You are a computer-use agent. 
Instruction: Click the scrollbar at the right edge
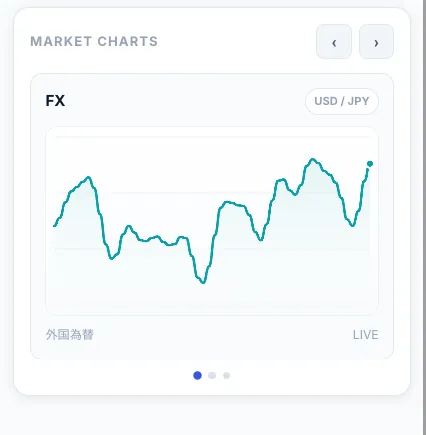tap(424, 217)
